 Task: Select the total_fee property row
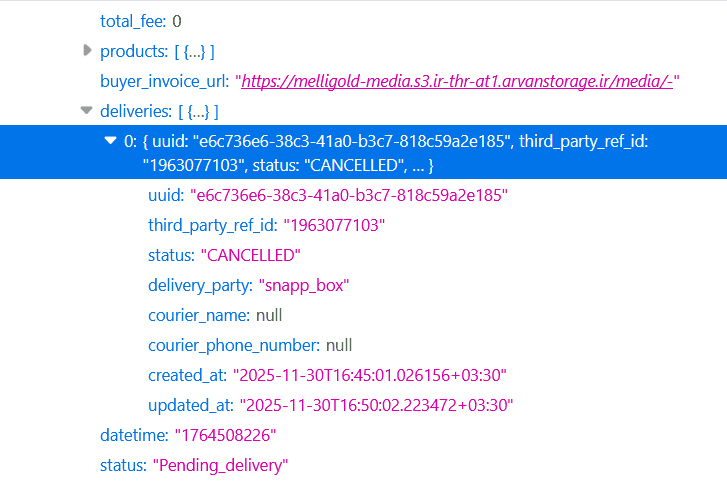point(141,21)
